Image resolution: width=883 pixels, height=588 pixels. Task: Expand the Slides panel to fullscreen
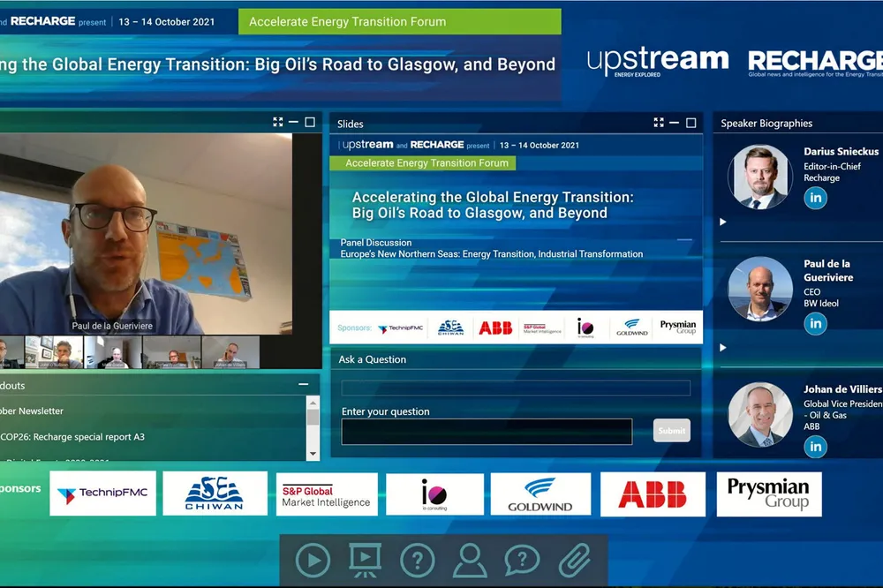(659, 123)
